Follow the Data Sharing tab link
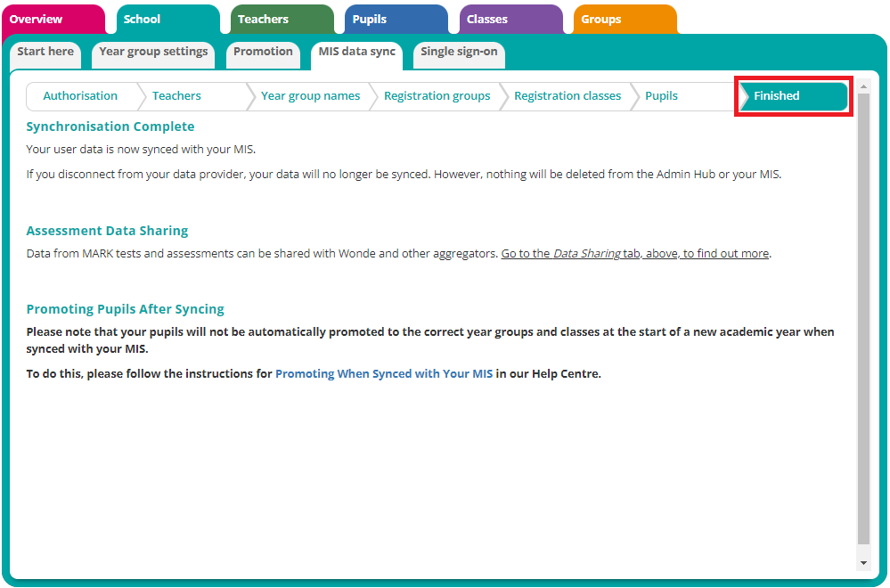Image resolution: width=890 pixels, height=588 pixels. coord(635,254)
